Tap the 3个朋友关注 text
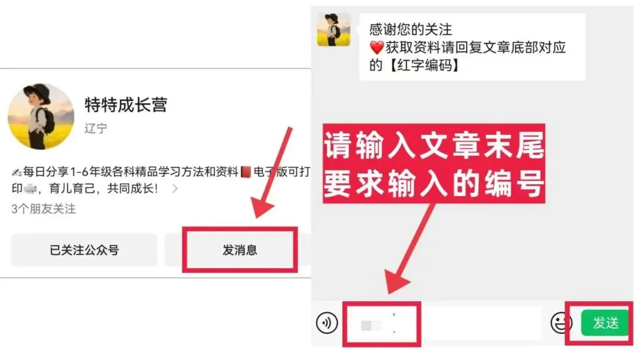Image resolution: width=644 pixels, height=362 pixels. [x=44, y=209]
